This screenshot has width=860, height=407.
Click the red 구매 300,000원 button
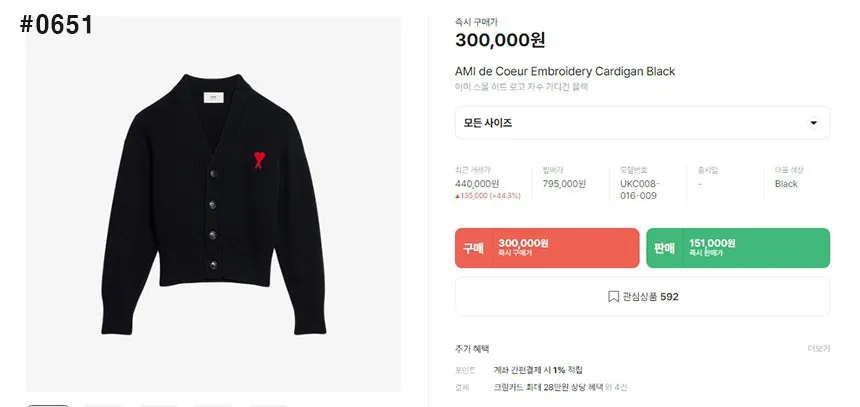click(547, 248)
